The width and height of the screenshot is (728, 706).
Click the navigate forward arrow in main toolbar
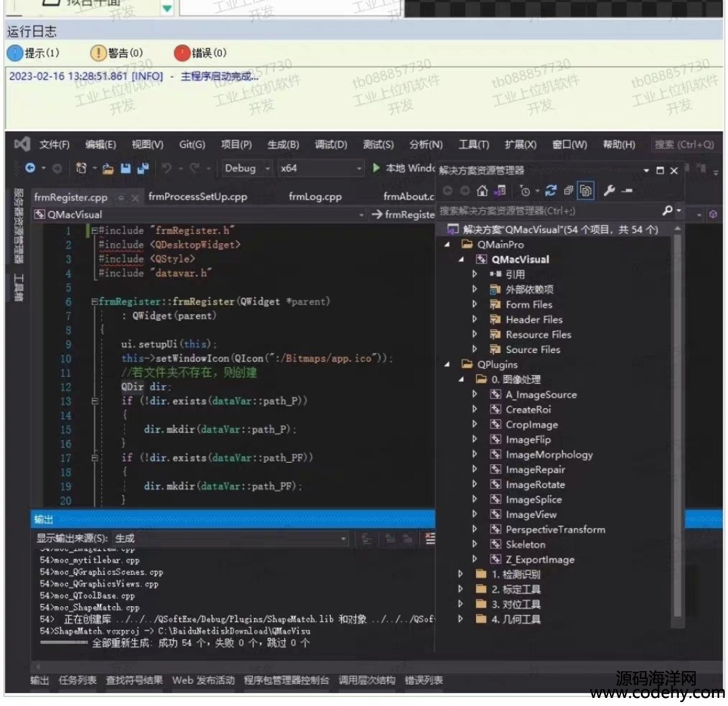point(57,168)
